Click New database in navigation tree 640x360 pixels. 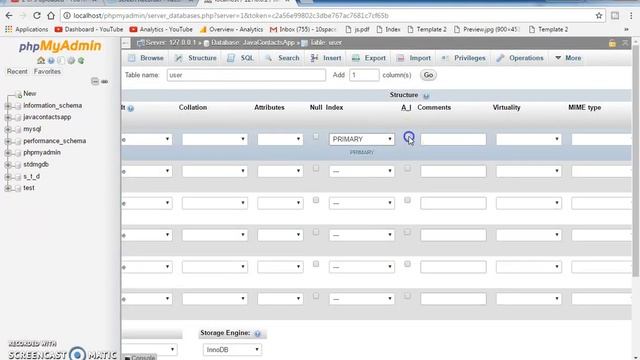coord(29,93)
